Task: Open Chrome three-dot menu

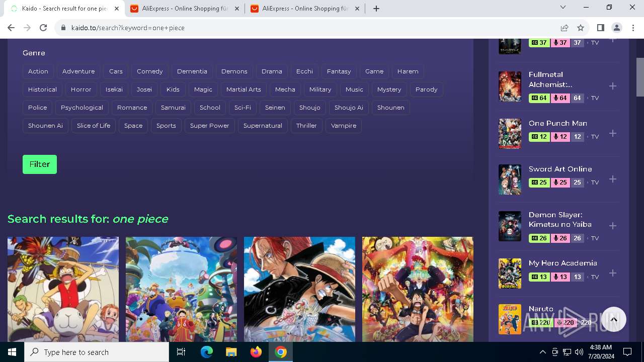Action: (633, 28)
